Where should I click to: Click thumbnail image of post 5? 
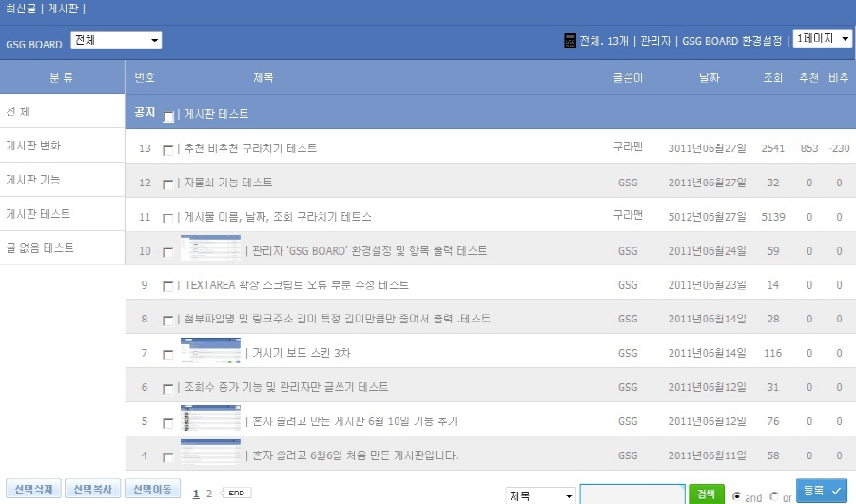[x=210, y=420]
